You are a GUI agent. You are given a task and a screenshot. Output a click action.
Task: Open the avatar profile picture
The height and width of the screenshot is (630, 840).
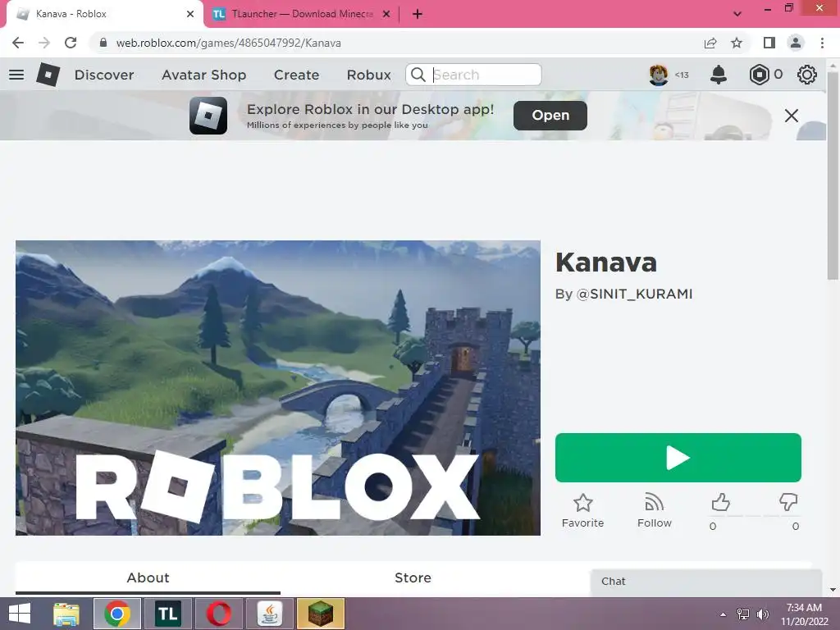[x=659, y=75]
